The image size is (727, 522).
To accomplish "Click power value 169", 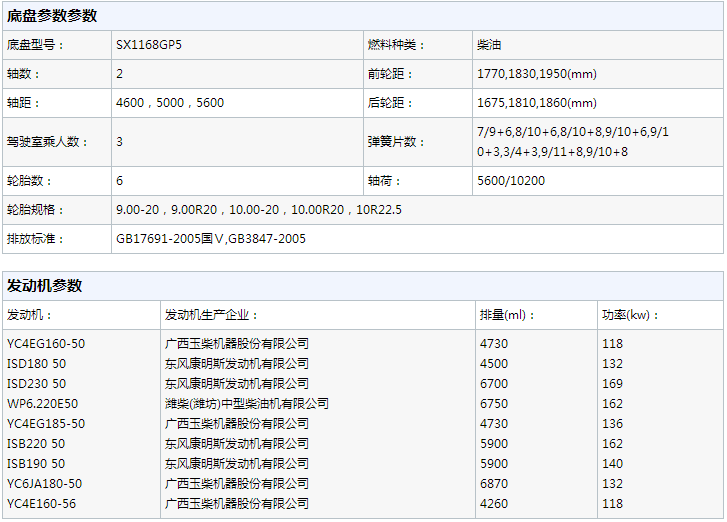I will tap(612, 383).
